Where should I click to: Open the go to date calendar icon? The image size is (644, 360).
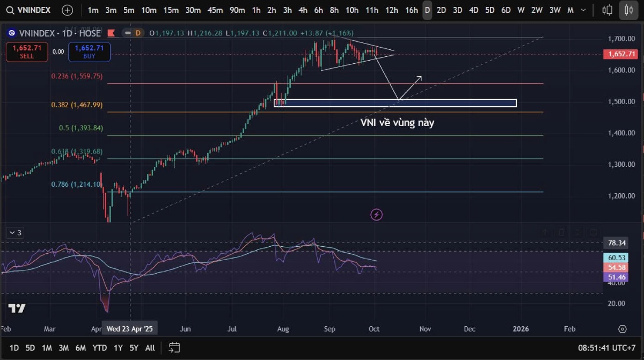pyautogui.click(x=174, y=348)
